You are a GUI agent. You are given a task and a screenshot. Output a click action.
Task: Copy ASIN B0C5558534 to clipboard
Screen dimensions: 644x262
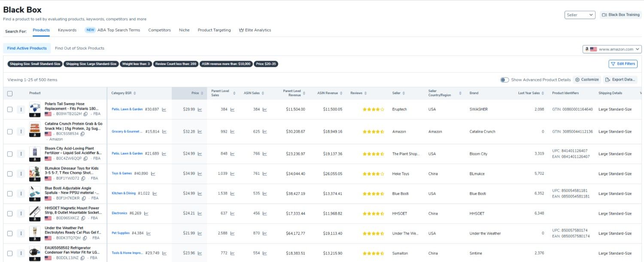point(82,134)
